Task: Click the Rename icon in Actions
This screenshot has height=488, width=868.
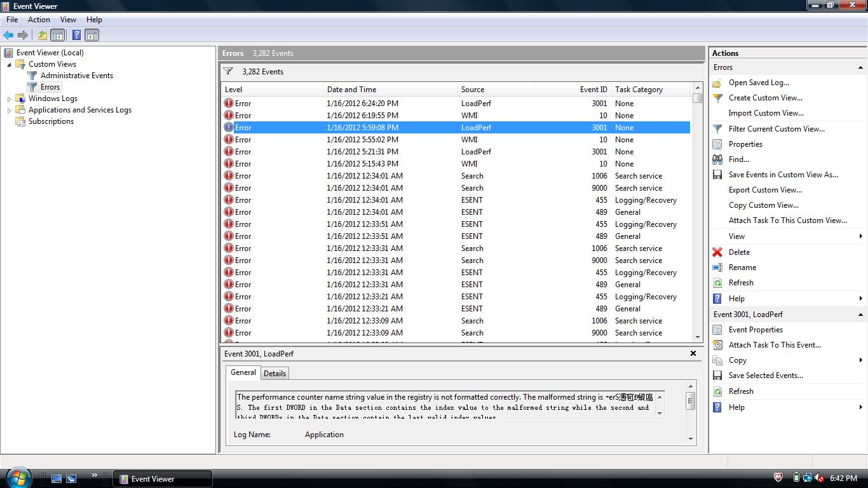Action: click(717, 268)
